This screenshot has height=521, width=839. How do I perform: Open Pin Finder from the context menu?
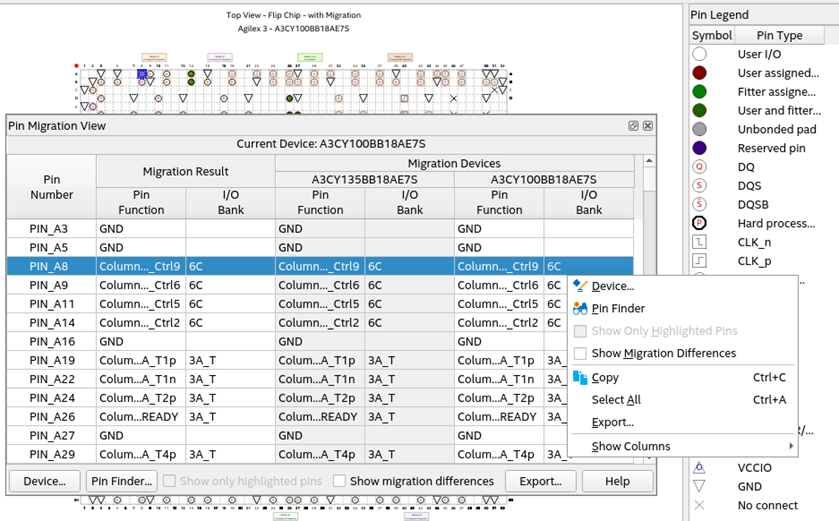click(618, 309)
